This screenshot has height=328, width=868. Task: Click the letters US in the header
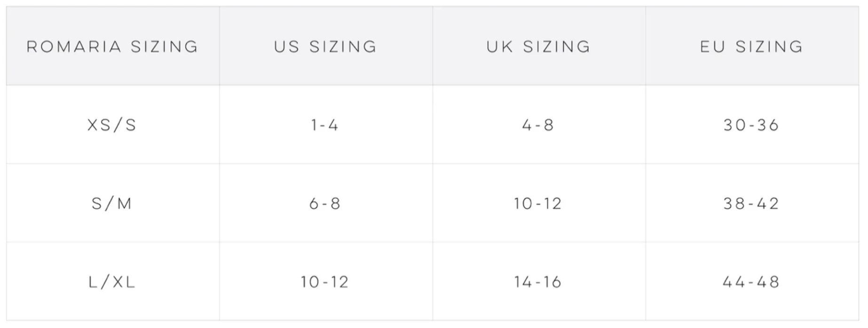287,47
